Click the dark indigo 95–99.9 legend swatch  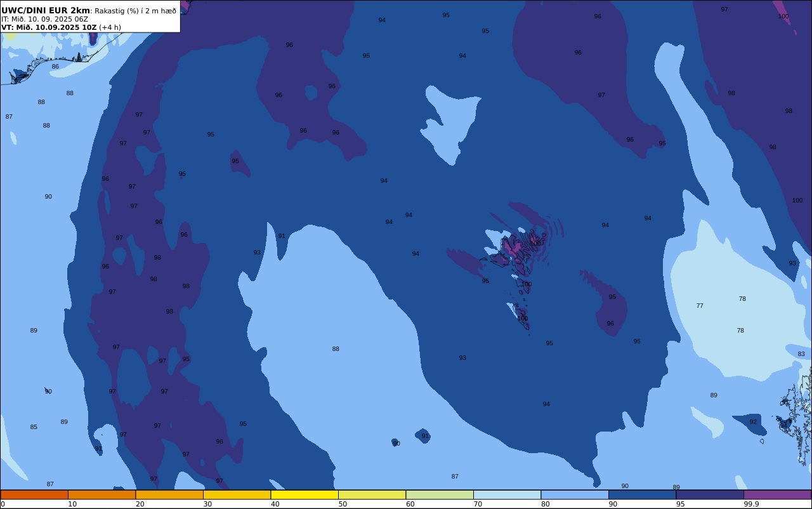[710, 494]
